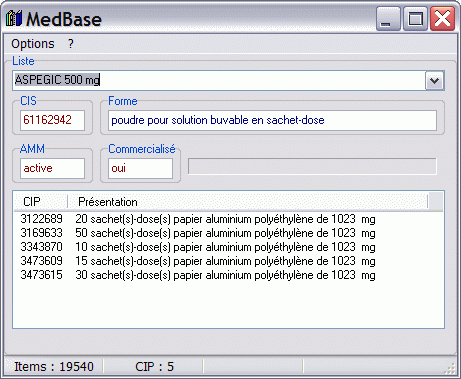This screenshot has width=461, height=379.
Task: Click the Items : 19540 status entry
Action: click(x=54, y=367)
